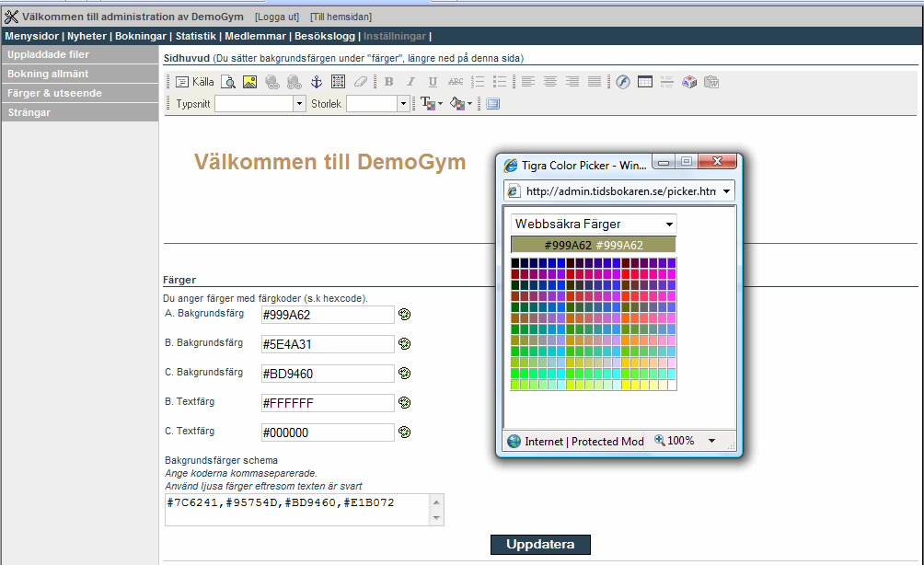Go to the Menysidor menu

[32, 36]
